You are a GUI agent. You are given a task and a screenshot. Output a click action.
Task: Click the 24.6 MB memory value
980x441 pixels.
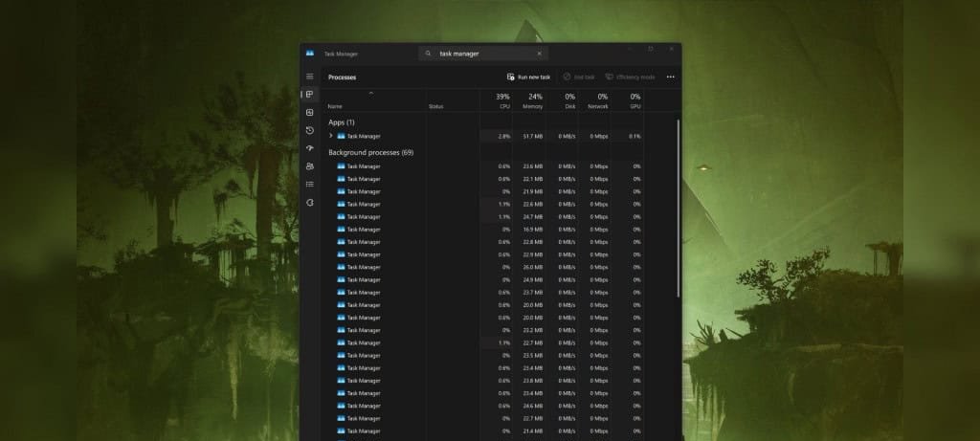click(x=533, y=406)
